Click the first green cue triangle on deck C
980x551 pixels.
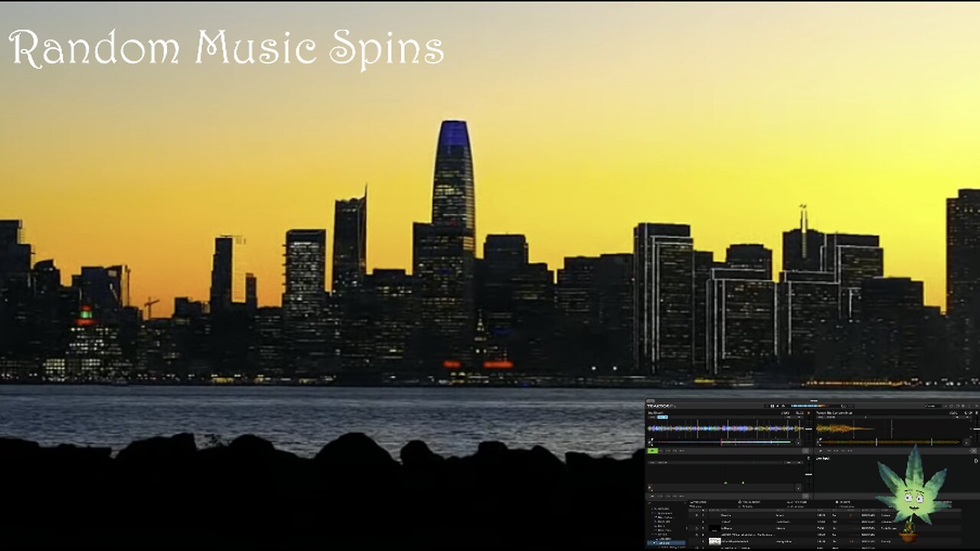point(726,483)
